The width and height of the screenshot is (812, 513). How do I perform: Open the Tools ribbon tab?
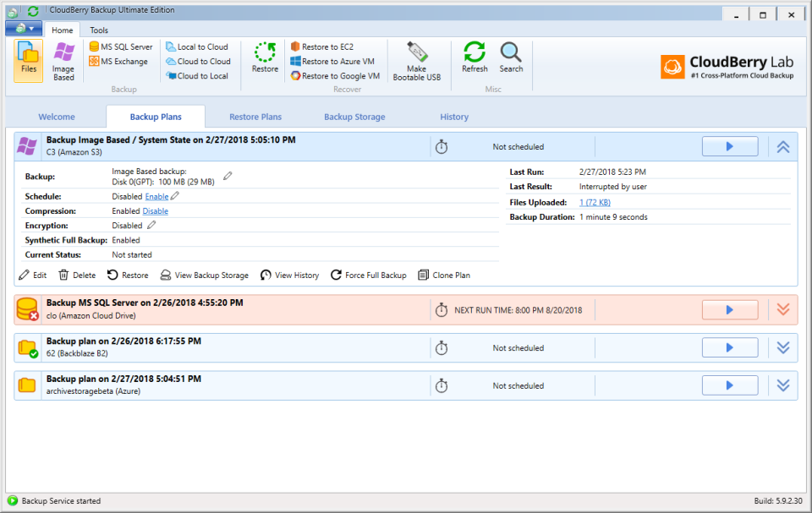click(99, 30)
